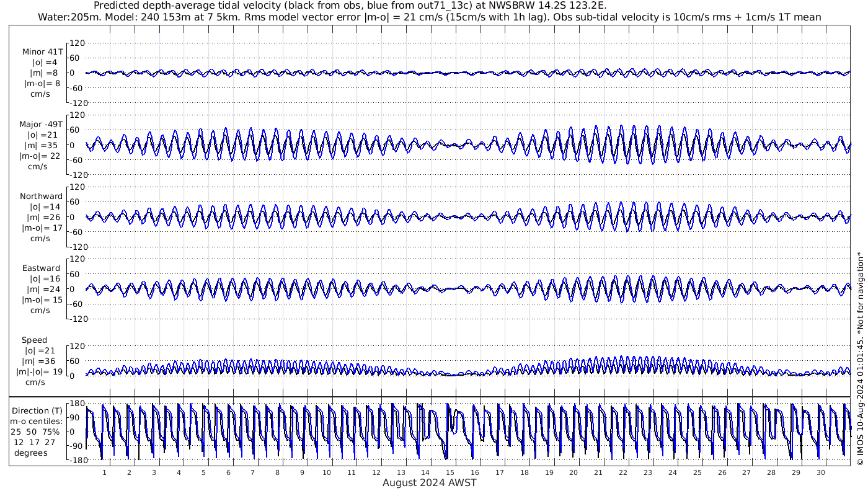Click the '|m-o|= 8' value in Minor panel
868x496 pixels.
click(42, 84)
